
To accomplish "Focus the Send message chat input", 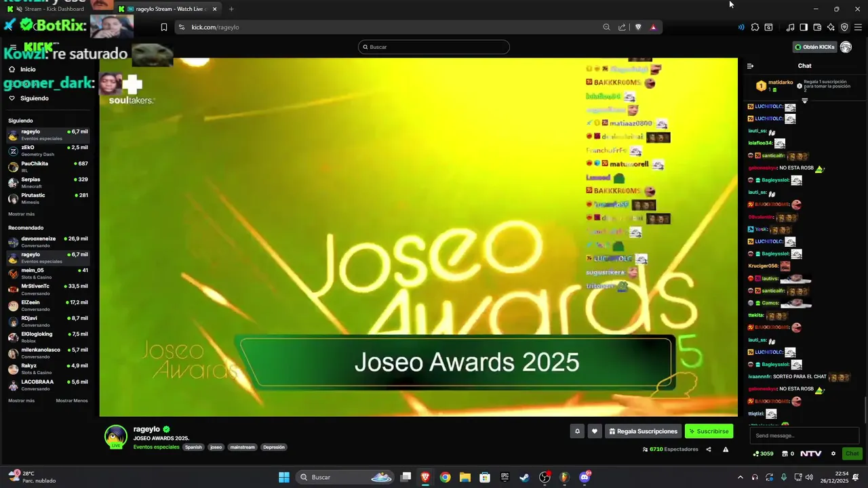I will (x=804, y=436).
